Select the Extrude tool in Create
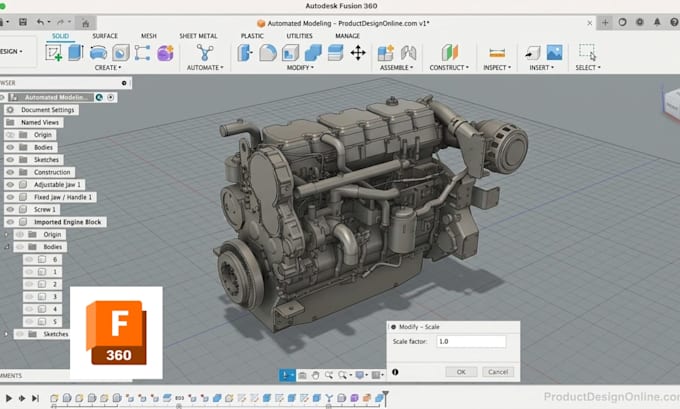The image size is (680, 409). 75,52
